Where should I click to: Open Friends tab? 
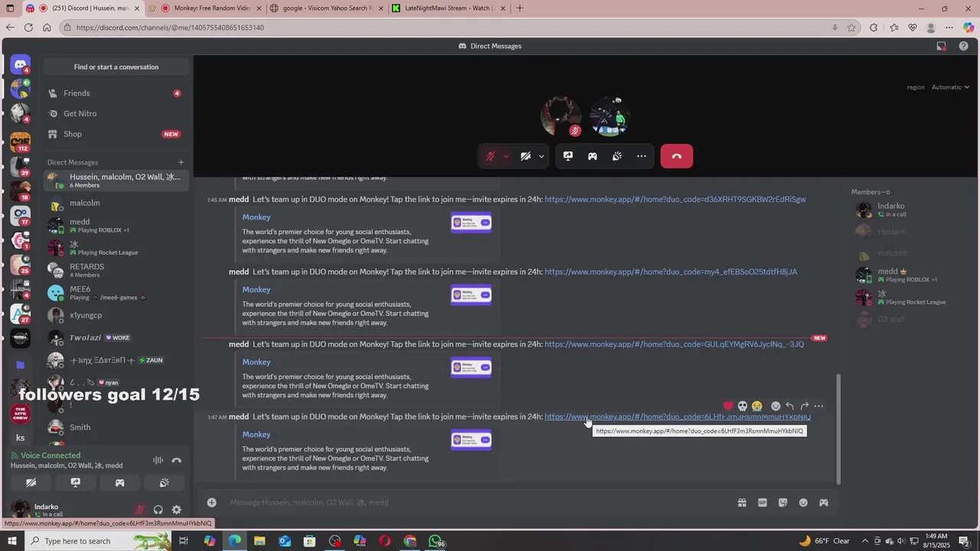click(115, 93)
